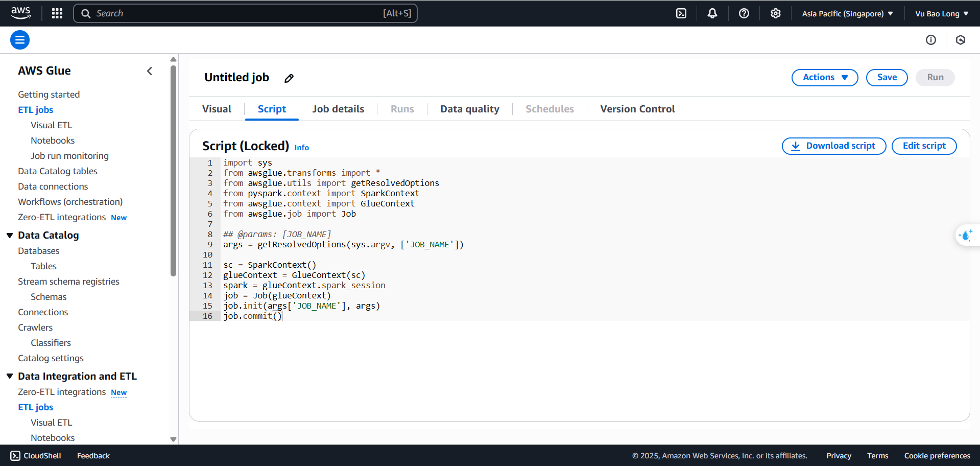Screen dimensions: 980x466
Task: Click the sidebar scrollbar thumb
Action: click(173, 171)
